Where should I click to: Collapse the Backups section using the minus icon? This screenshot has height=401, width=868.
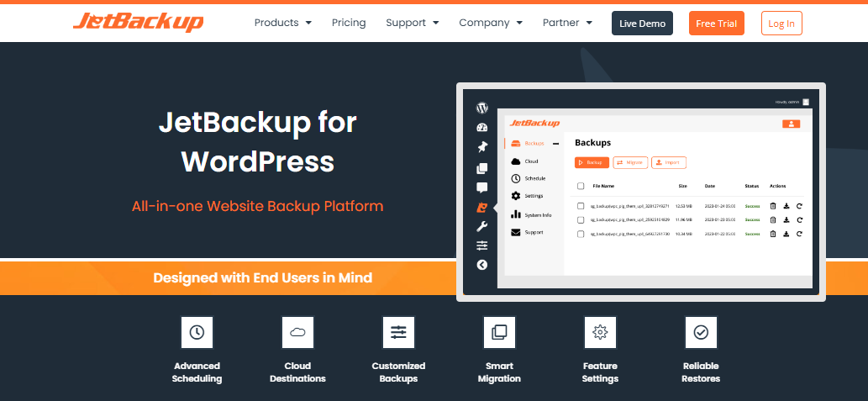[x=555, y=144]
